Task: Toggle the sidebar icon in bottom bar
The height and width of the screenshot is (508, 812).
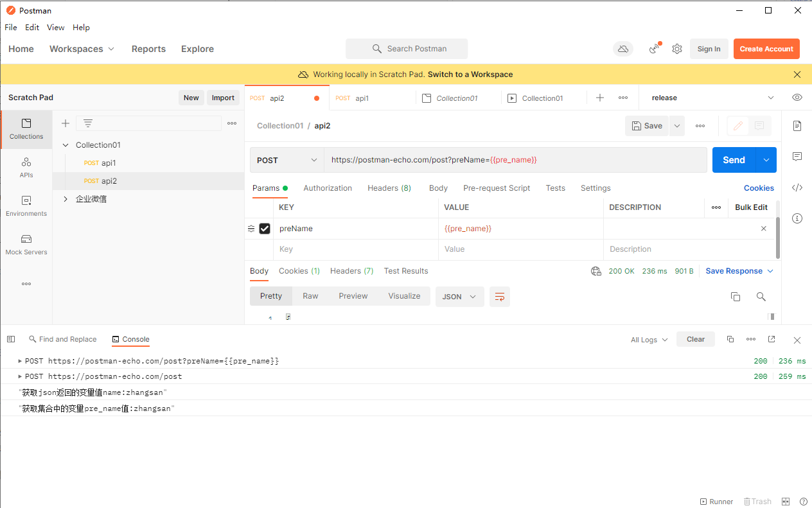Action: [11, 339]
